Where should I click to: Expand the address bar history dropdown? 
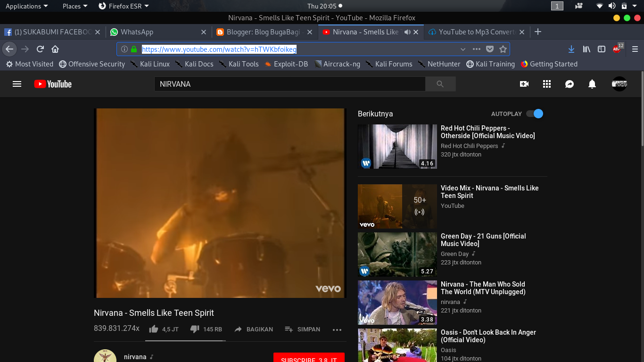tap(463, 49)
